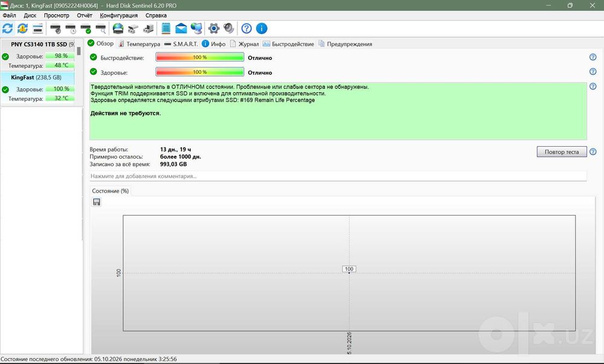The image size is (604, 364).
Task: Open settings via the gear icon
Action: click(214, 28)
